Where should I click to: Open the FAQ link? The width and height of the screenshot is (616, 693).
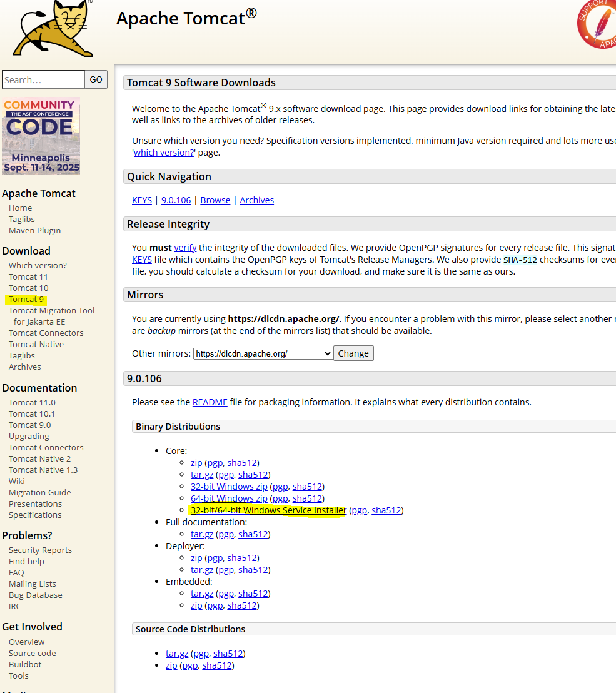point(16,572)
